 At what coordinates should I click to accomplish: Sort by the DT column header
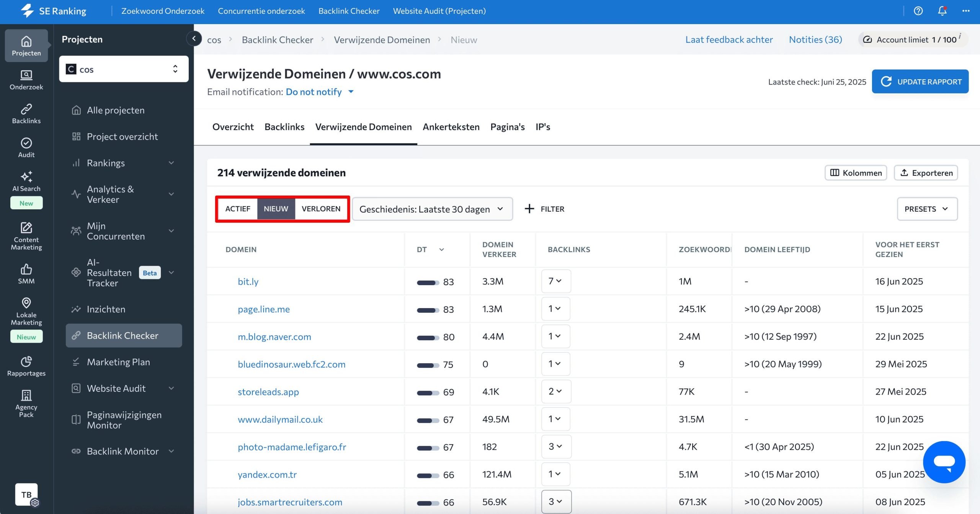(430, 250)
